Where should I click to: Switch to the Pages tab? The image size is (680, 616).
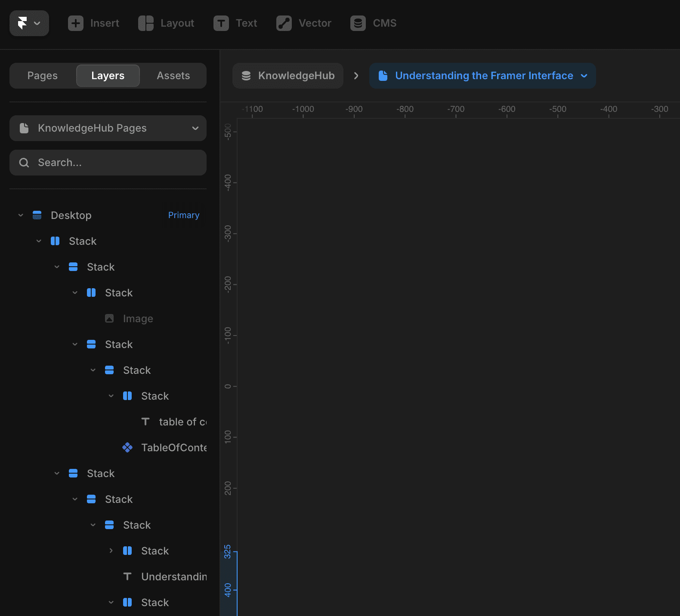[43, 76]
